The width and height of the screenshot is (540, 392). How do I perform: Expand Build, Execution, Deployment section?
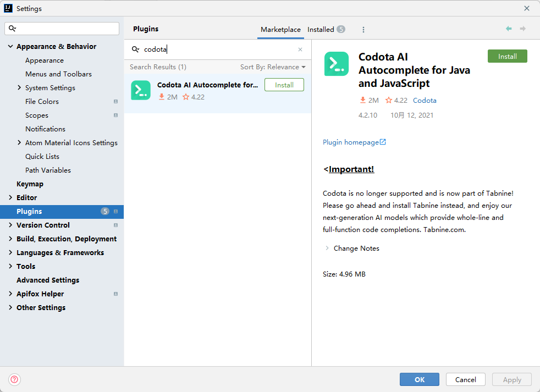click(x=10, y=239)
